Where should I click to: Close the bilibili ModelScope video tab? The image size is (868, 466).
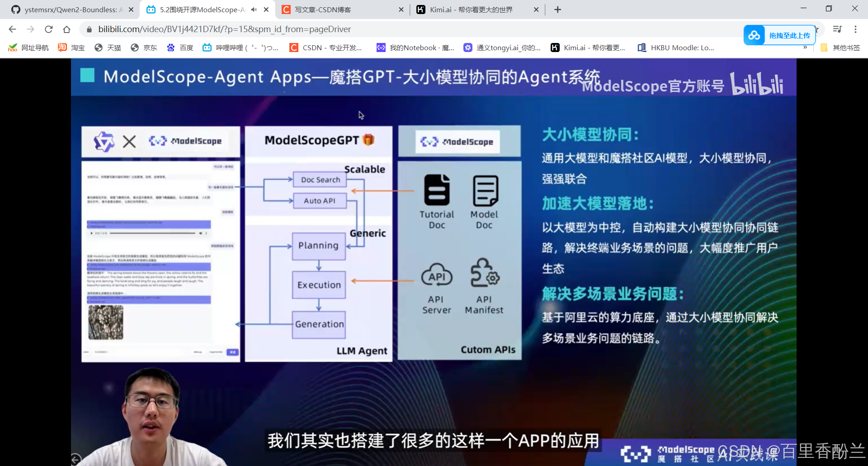(266, 10)
